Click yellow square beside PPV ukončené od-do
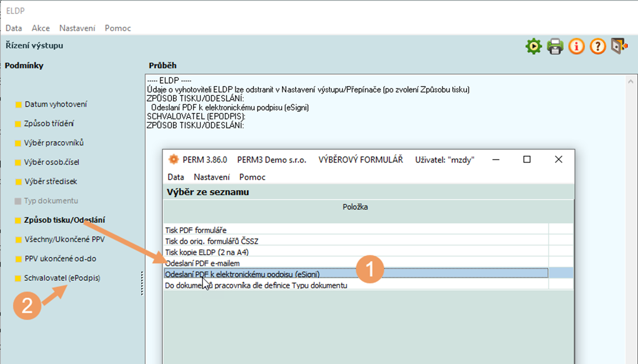638x364 pixels. click(18, 259)
